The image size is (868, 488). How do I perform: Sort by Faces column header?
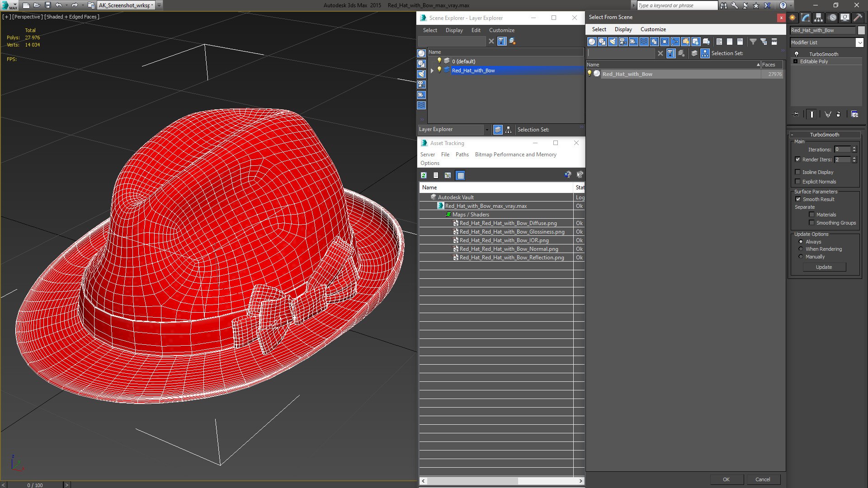coord(771,65)
